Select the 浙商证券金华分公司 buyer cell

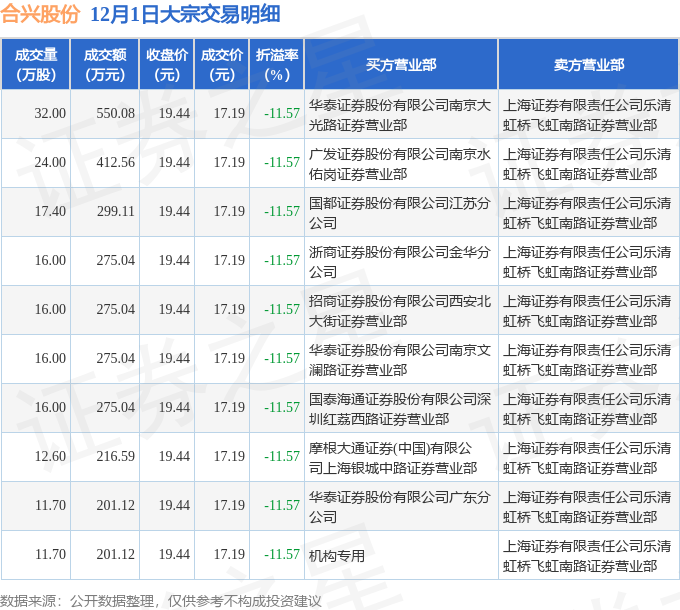click(x=400, y=261)
